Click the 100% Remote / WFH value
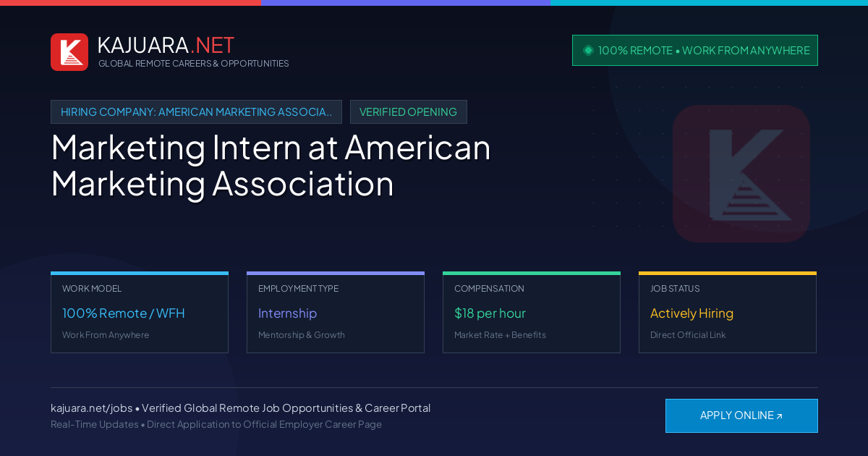 (x=124, y=313)
